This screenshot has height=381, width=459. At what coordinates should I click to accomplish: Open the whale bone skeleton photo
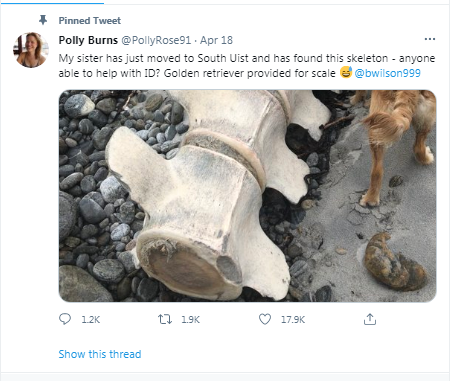click(247, 196)
